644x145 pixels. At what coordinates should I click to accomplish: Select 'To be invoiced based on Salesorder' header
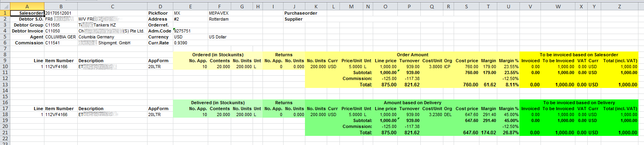pyautogui.click(x=579, y=55)
